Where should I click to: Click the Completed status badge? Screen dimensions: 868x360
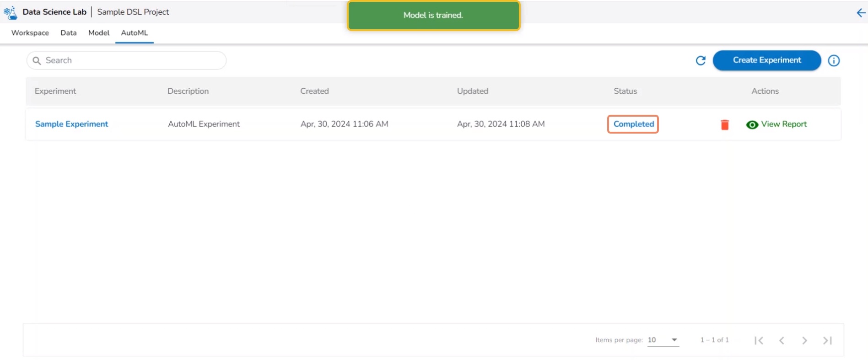633,124
